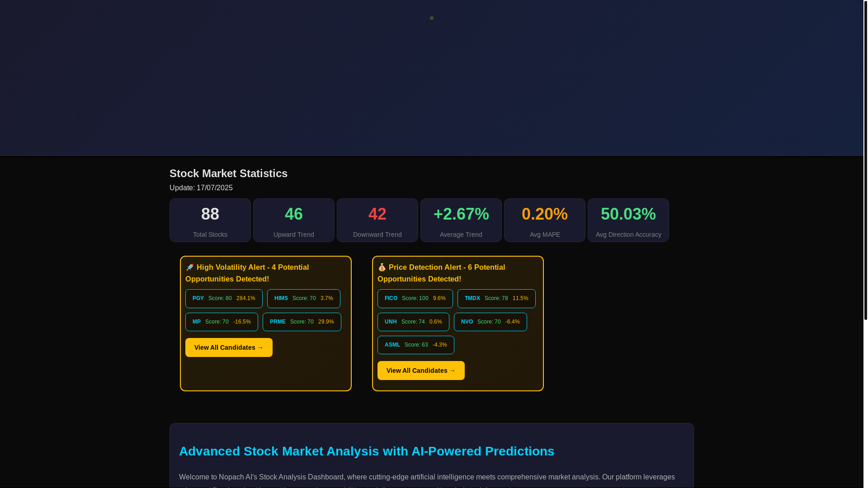This screenshot has width=868, height=488.
Task: Open the PGY Score 80 stock chip
Action: pyautogui.click(x=224, y=299)
